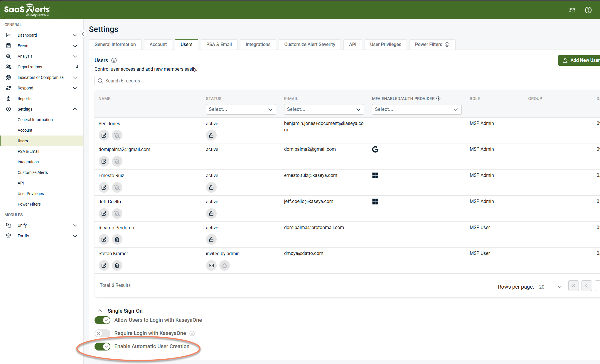This screenshot has width=600, height=364.
Task: Edit the domipalma2@gmail.com user
Action: 104,161
